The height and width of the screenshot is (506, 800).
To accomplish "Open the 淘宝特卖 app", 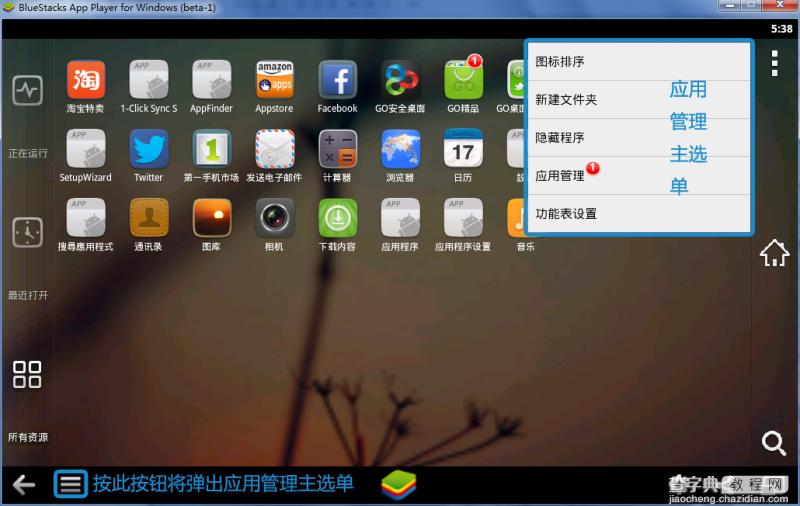I will tap(86, 80).
